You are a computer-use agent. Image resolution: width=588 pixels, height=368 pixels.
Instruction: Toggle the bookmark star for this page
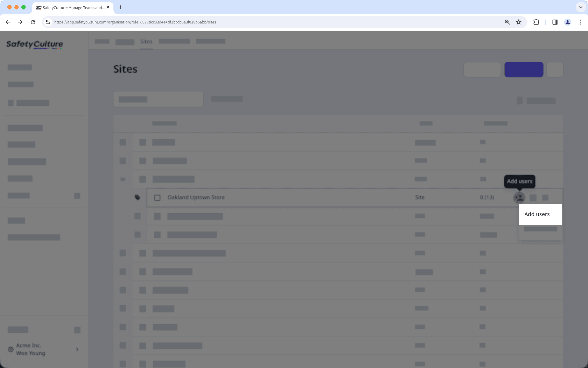pos(518,22)
